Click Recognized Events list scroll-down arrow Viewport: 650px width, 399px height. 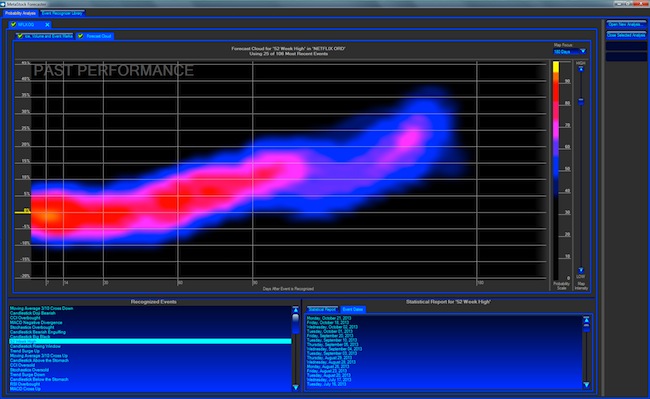[296, 387]
